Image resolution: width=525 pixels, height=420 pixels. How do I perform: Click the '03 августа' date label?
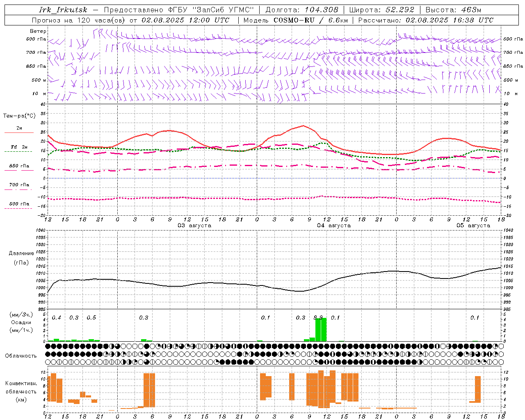tap(194, 226)
